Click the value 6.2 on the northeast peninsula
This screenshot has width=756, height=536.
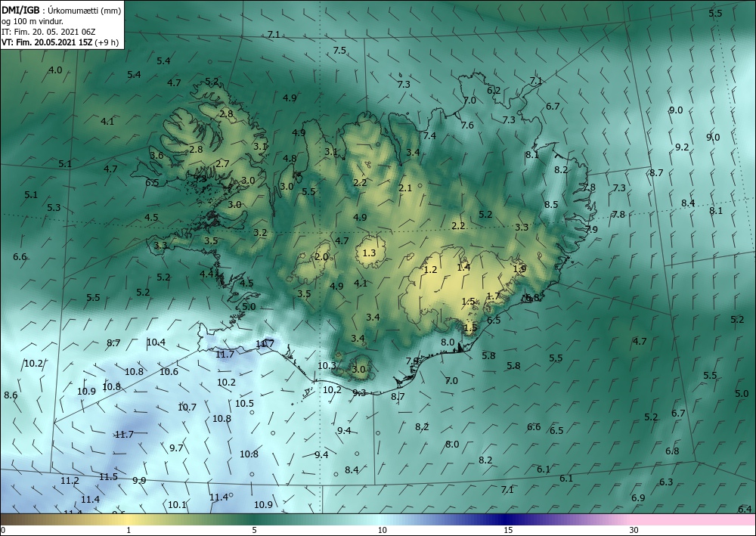tap(493, 90)
